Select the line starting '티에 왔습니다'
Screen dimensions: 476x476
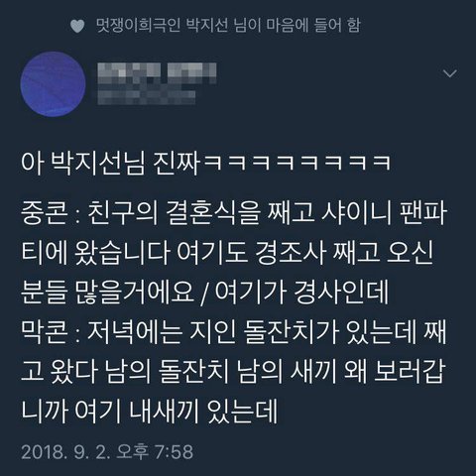(x=227, y=254)
